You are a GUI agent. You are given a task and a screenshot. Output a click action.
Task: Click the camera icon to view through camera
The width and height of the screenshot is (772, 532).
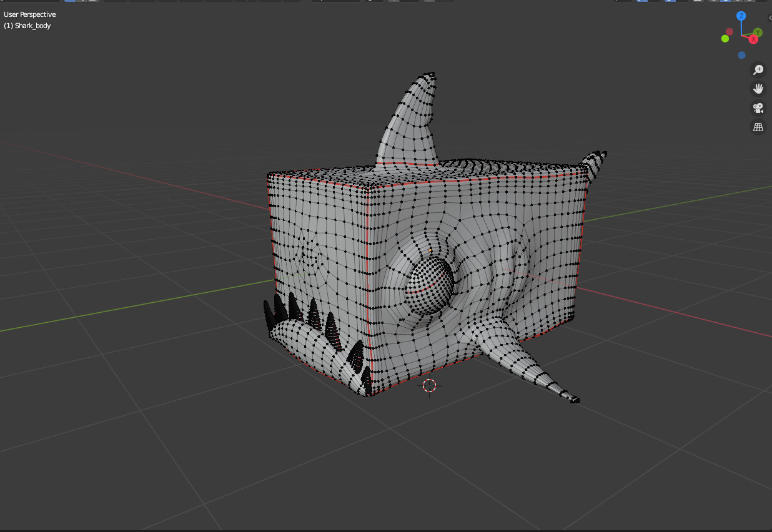pos(758,107)
